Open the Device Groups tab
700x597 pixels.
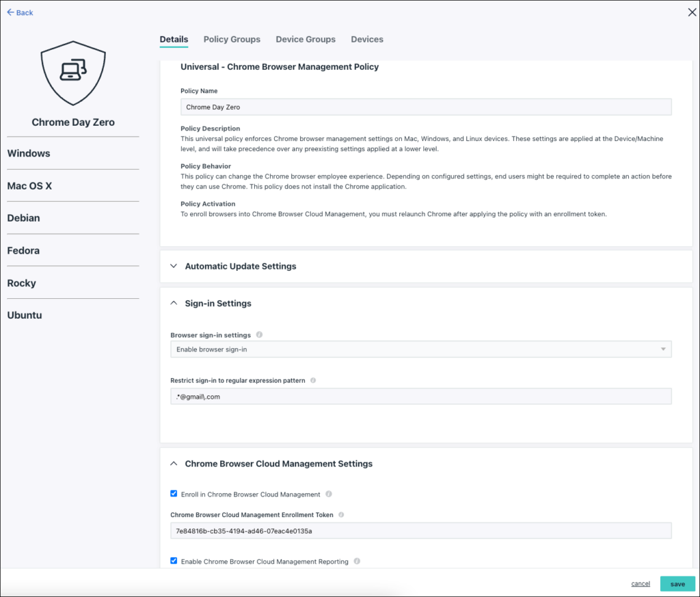tap(306, 39)
